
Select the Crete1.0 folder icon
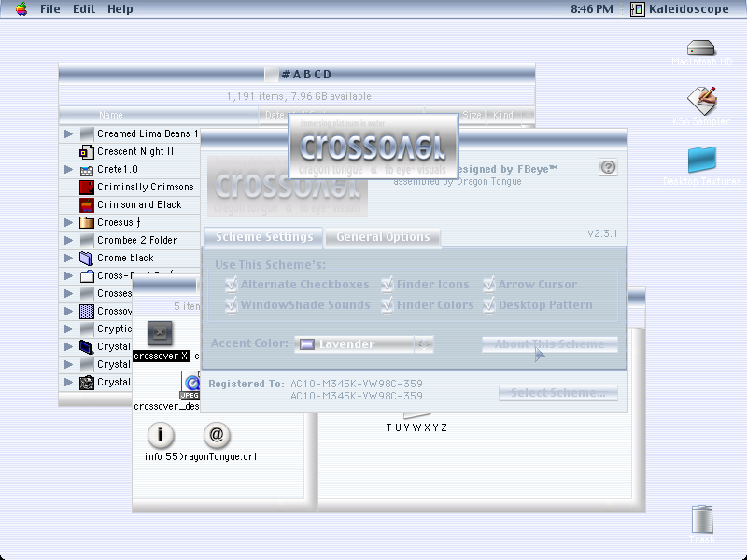(87, 170)
